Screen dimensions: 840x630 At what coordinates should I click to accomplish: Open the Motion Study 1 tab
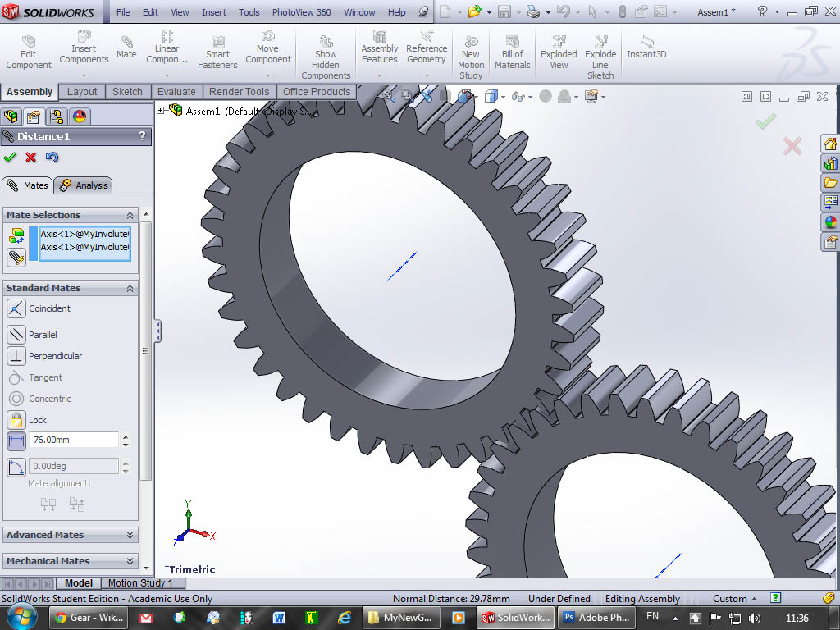click(141, 583)
